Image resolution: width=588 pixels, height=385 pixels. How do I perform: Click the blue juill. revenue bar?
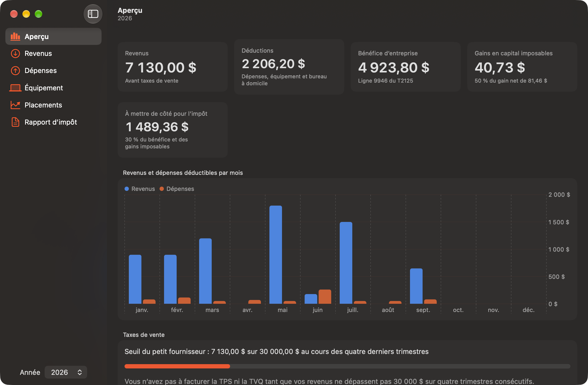point(346,263)
